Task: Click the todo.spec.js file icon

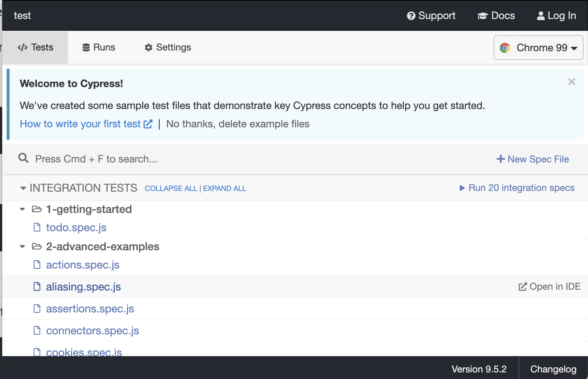Action: [x=37, y=227]
